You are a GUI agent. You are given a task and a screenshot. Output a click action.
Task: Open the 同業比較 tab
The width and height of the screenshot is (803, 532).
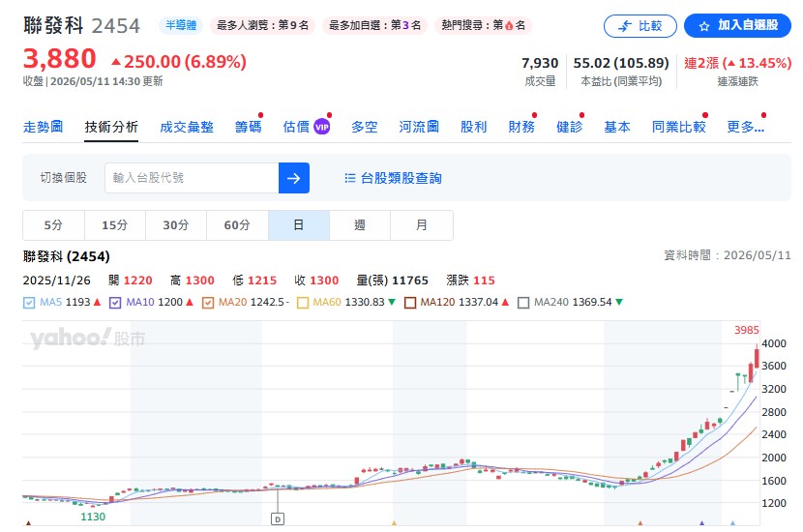678,127
